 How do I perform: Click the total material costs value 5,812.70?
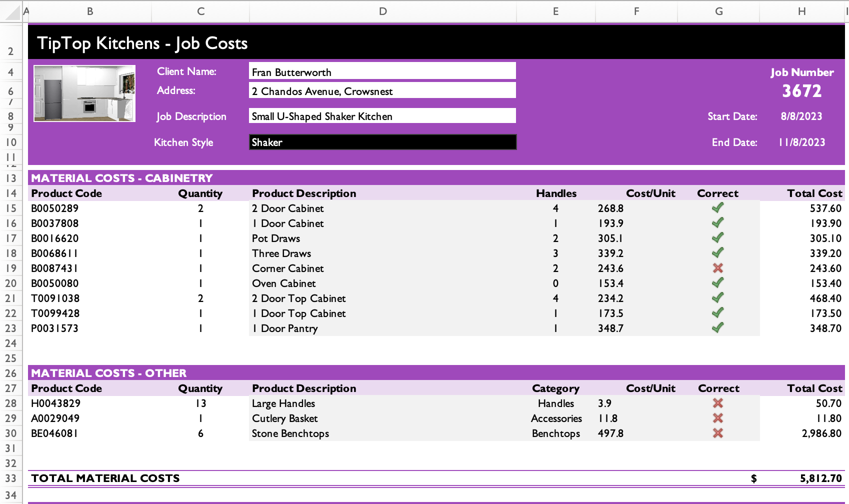pyautogui.click(x=821, y=478)
